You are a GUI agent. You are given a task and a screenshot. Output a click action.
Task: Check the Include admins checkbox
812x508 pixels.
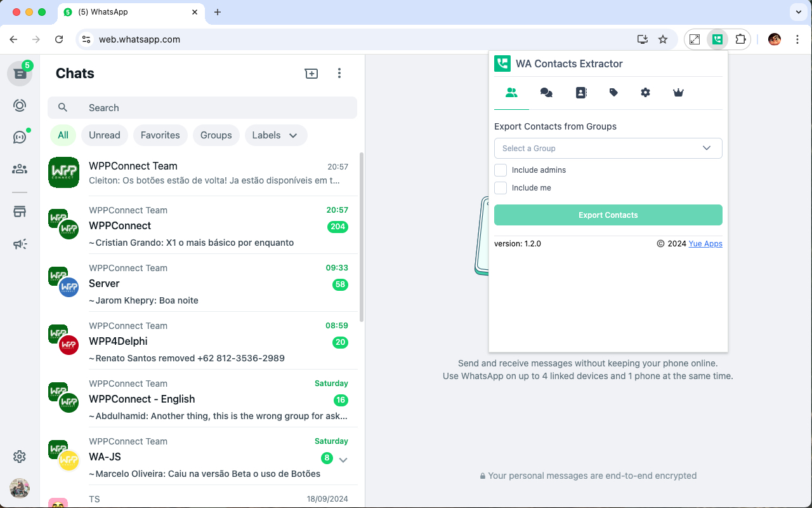(501, 170)
